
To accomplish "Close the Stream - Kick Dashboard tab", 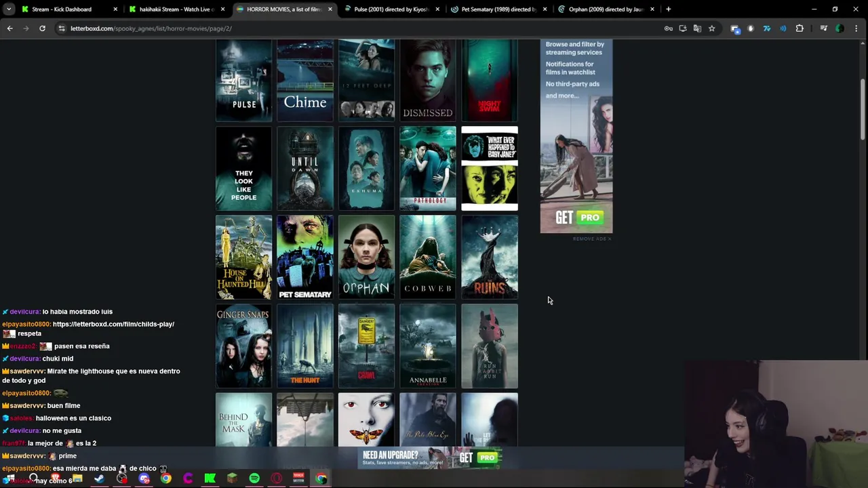I will click(115, 9).
